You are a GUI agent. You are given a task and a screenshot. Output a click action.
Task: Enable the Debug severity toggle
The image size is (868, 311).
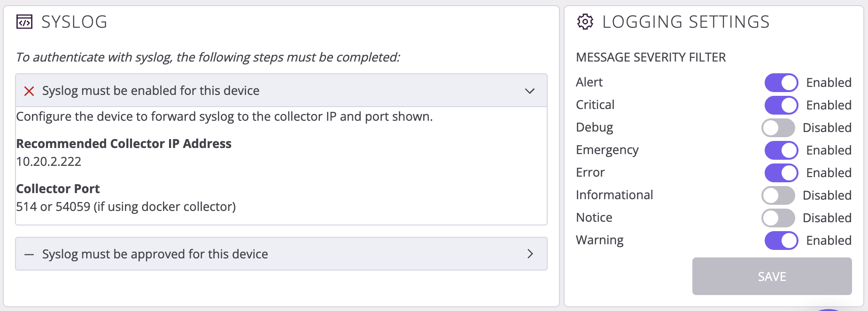[778, 128]
